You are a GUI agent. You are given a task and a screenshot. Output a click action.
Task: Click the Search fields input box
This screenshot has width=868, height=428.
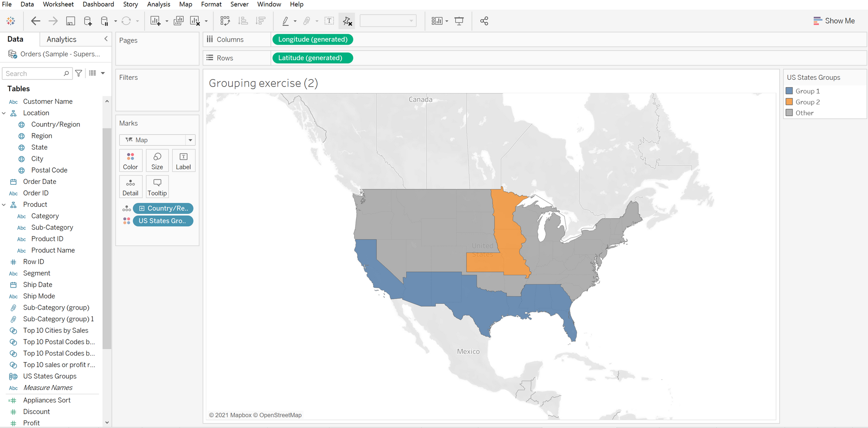pos(34,74)
